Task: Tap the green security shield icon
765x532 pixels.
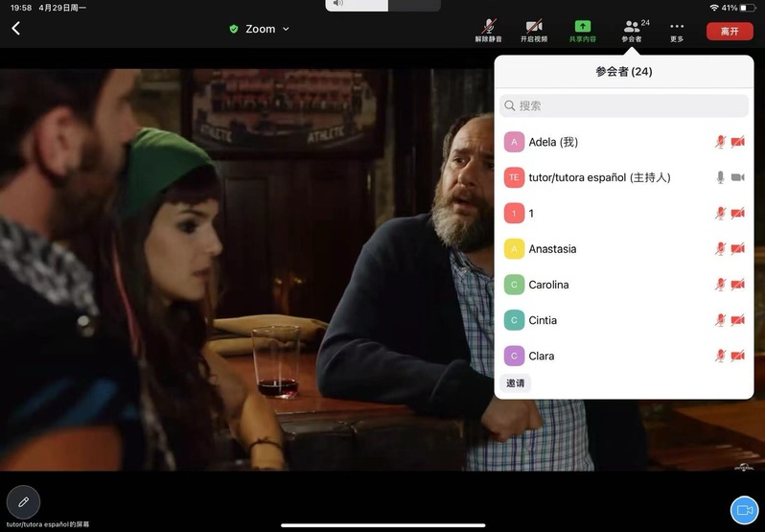Action: pyautogui.click(x=234, y=30)
